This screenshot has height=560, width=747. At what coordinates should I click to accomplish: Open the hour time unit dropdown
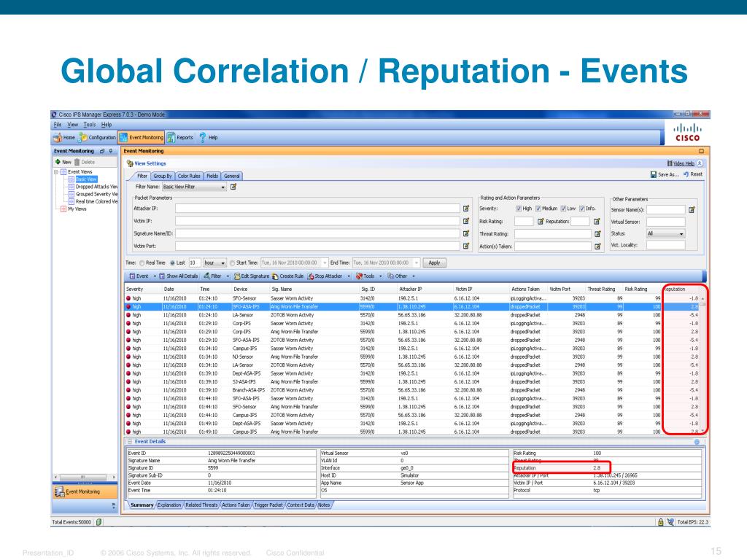[x=214, y=262]
